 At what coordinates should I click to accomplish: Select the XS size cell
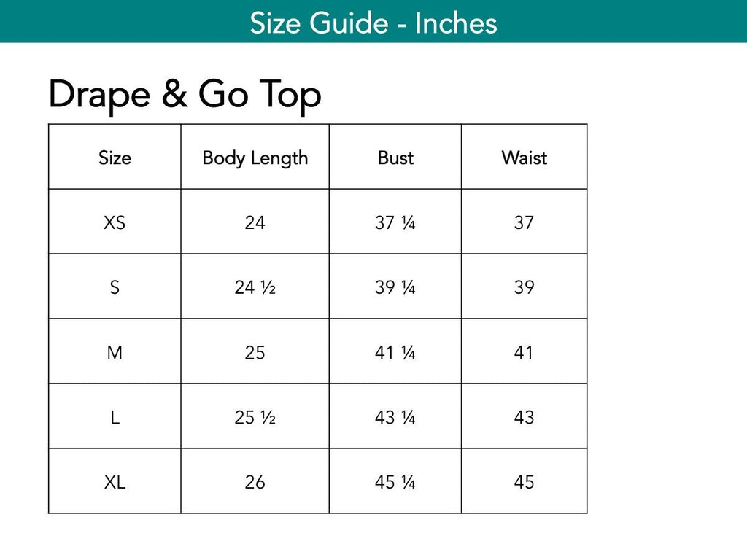115,222
